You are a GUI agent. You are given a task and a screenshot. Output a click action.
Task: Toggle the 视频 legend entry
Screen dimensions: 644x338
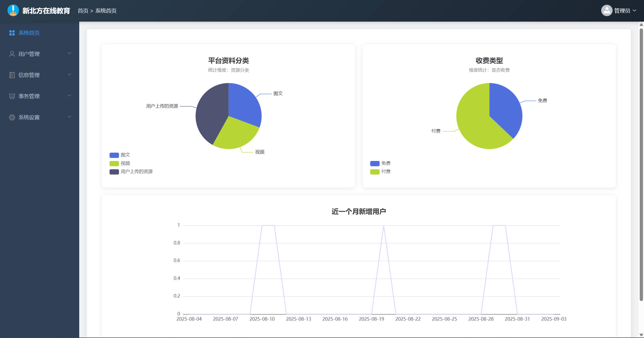pos(120,163)
